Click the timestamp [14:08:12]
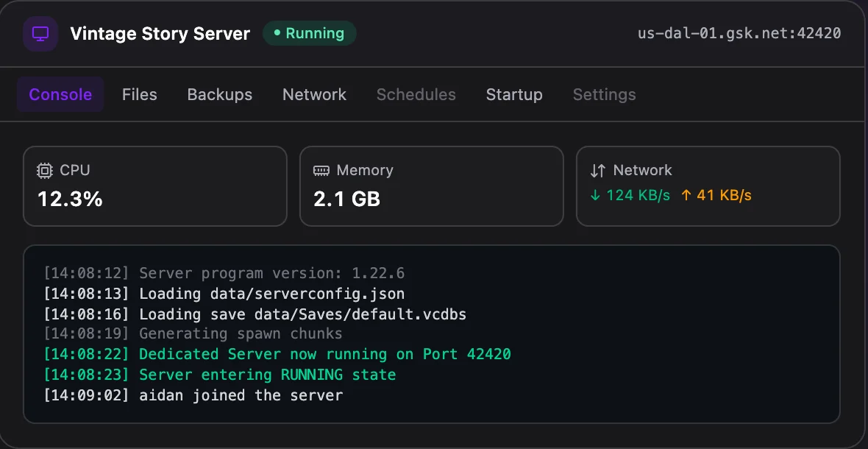868x449 pixels. [86, 274]
